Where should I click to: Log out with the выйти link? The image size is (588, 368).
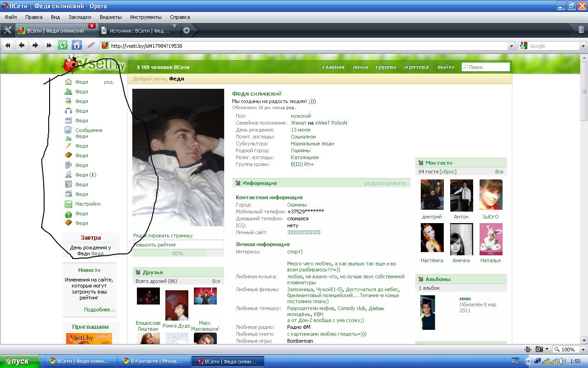pos(446,67)
